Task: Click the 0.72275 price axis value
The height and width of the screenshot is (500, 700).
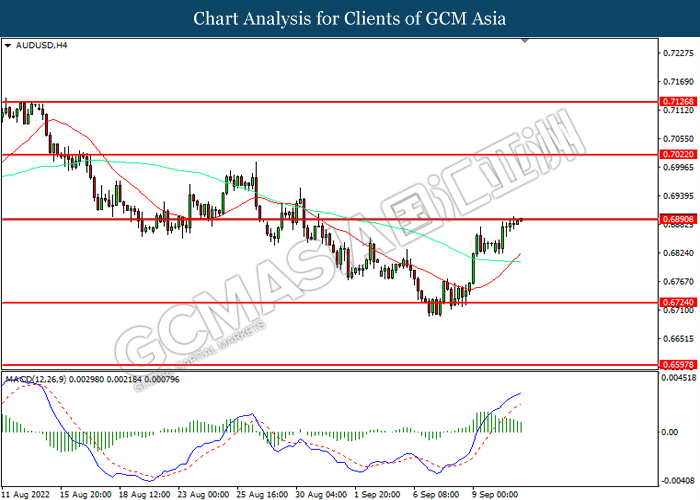Action: point(679,53)
